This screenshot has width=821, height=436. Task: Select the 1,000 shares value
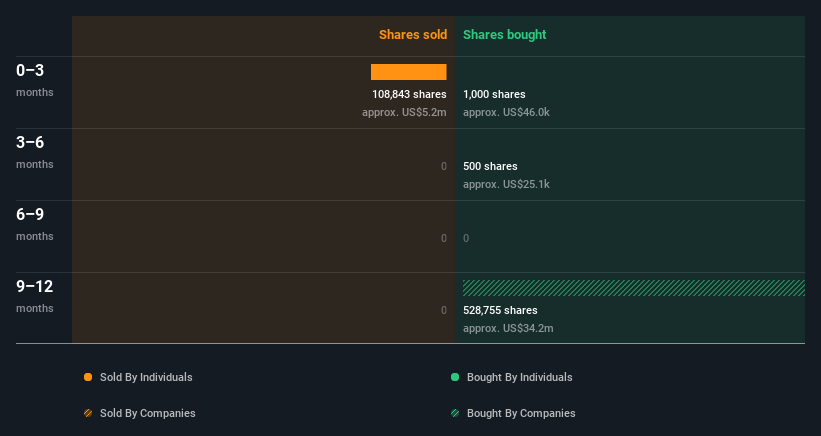pos(494,94)
